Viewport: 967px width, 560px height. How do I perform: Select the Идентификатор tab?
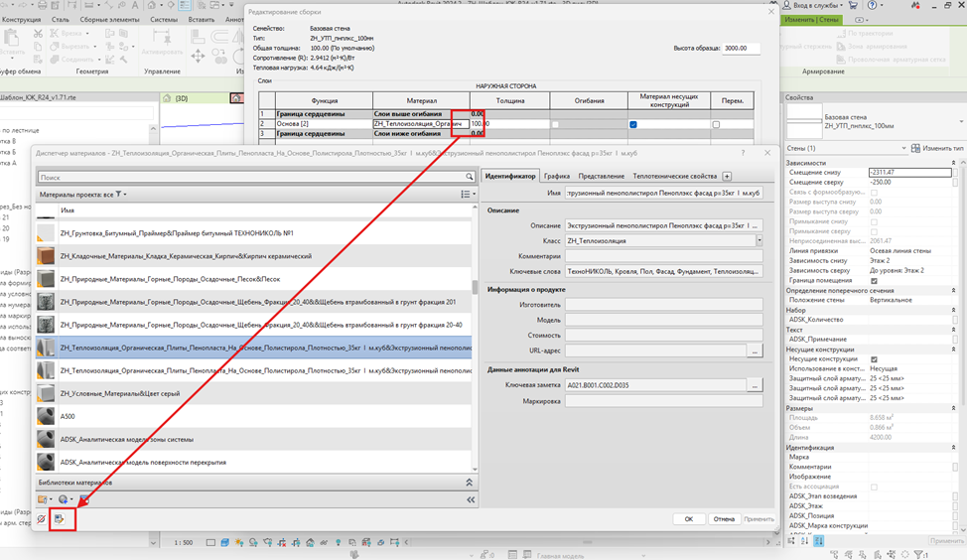click(510, 177)
